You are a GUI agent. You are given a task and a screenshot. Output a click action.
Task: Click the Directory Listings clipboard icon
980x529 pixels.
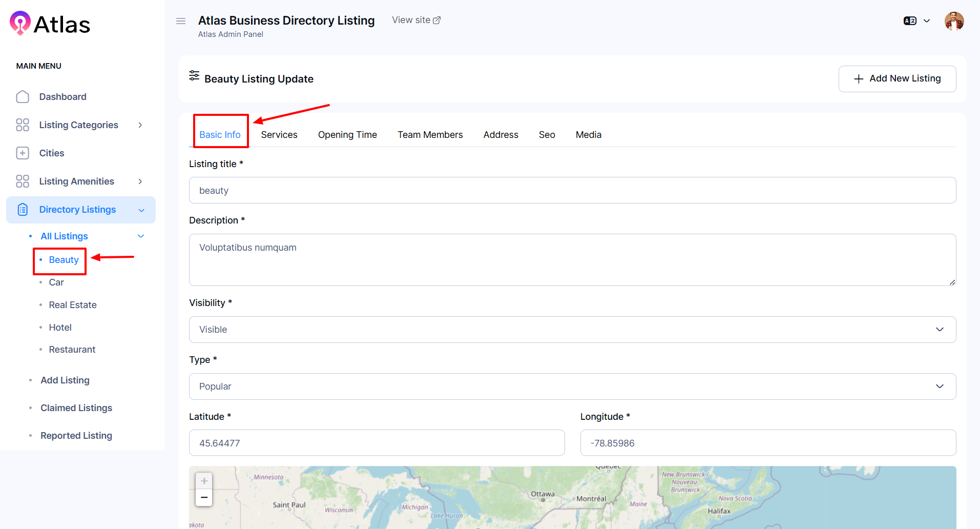click(x=23, y=210)
